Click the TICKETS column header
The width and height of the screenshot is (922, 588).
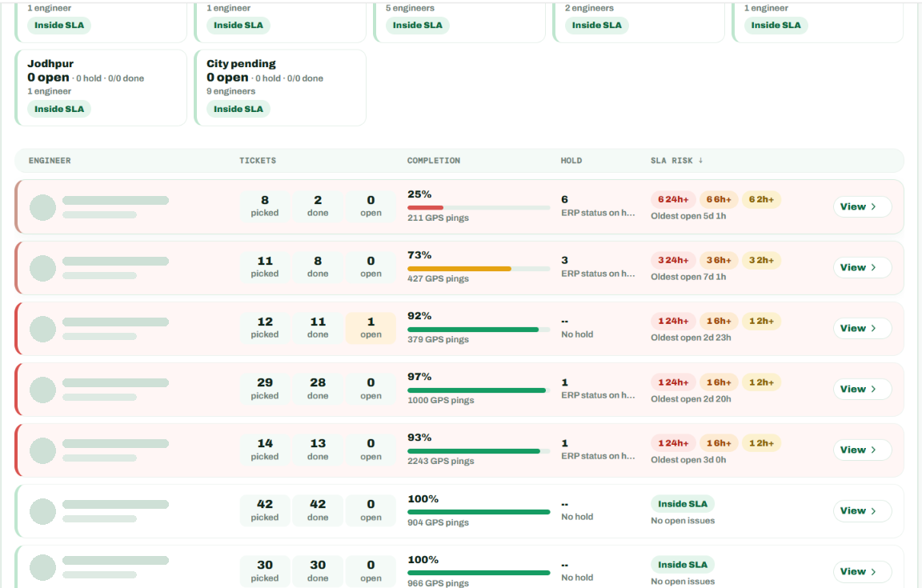[258, 161]
